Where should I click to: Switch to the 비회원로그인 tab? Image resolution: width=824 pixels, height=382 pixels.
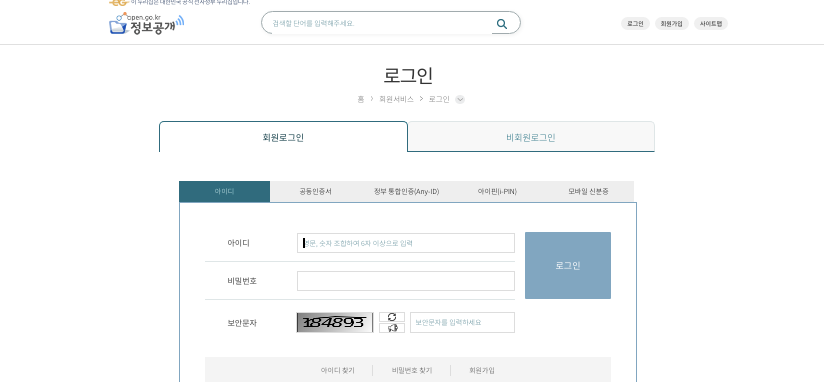pos(531,137)
